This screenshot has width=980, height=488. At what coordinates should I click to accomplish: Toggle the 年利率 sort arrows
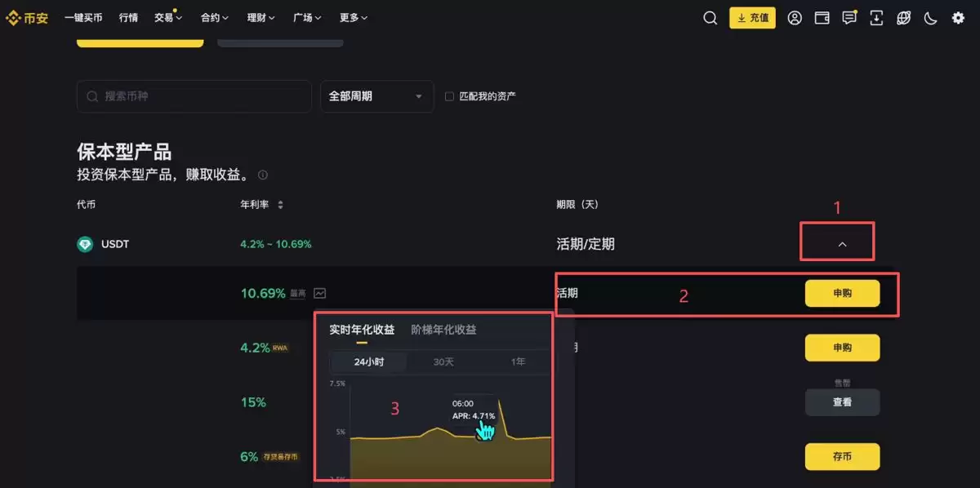[278, 205]
